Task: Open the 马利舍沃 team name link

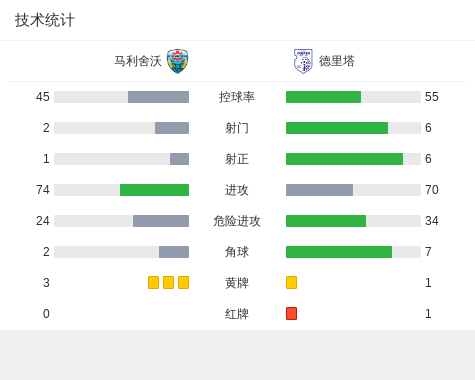Action: pyautogui.click(x=138, y=61)
